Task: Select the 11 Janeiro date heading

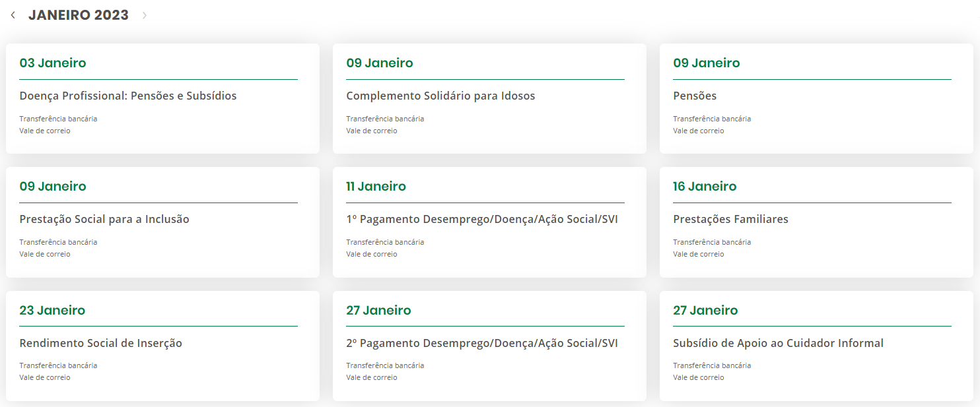Action: pyautogui.click(x=376, y=187)
